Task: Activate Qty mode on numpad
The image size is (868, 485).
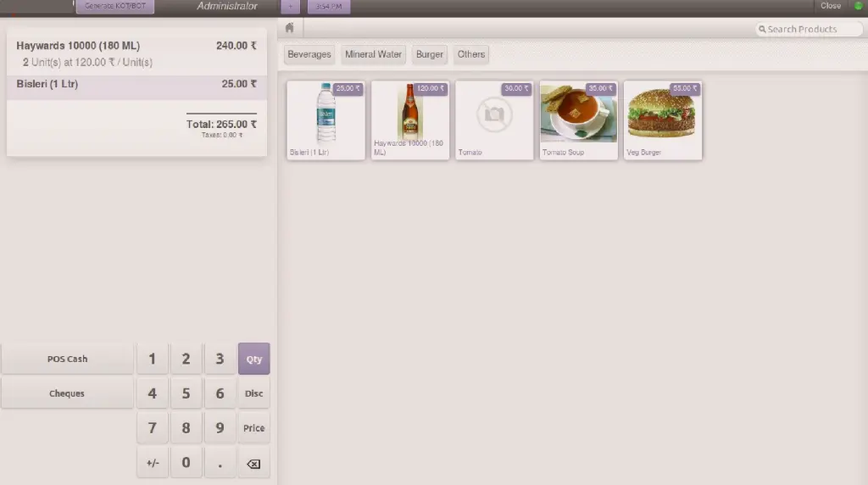Action: click(254, 359)
